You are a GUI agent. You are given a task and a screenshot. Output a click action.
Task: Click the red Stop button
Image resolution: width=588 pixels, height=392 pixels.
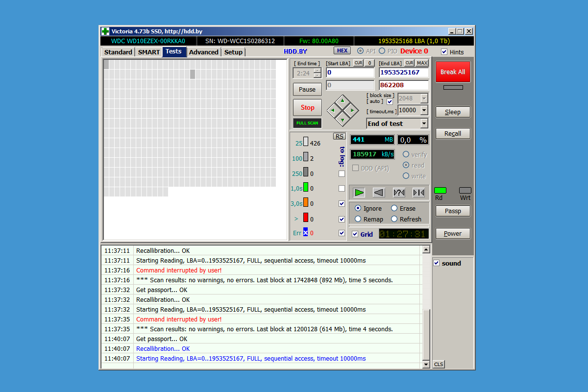307,107
